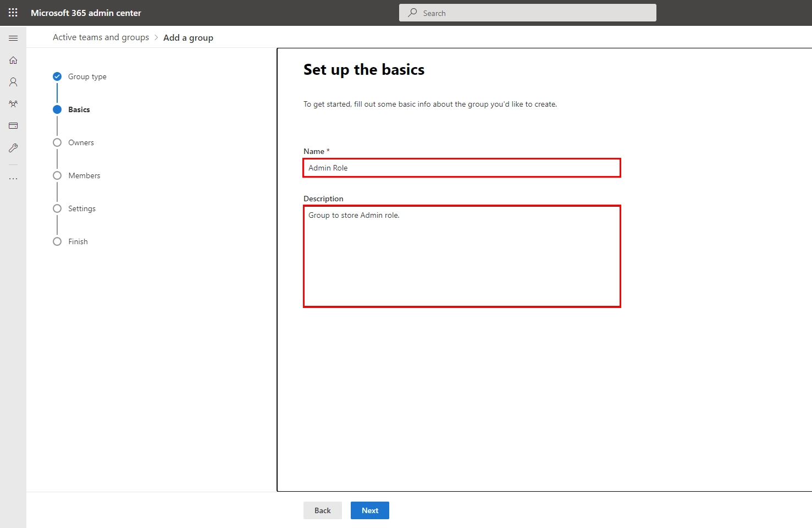Open Billing via the card icon

[13, 126]
